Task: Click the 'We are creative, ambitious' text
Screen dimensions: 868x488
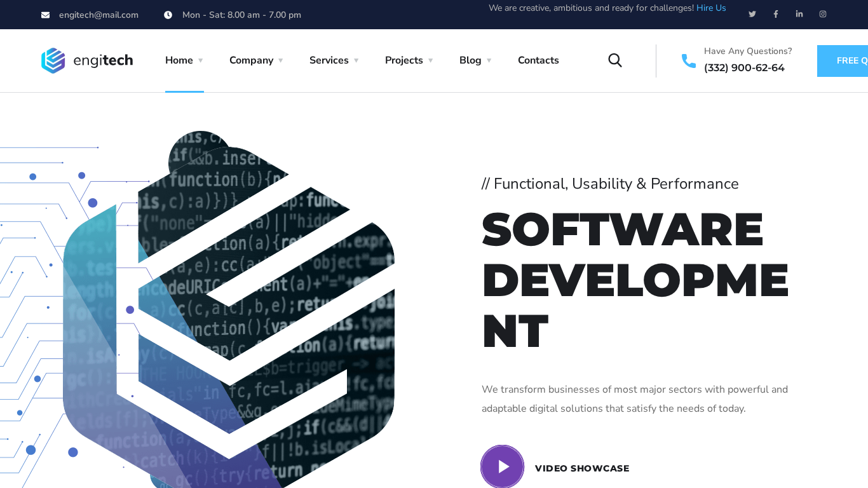Action: (591, 8)
